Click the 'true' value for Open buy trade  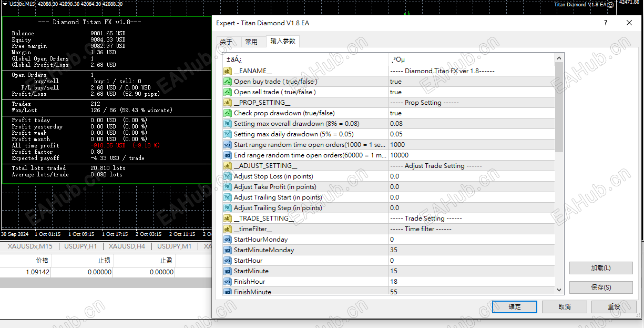tap(396, 82)
